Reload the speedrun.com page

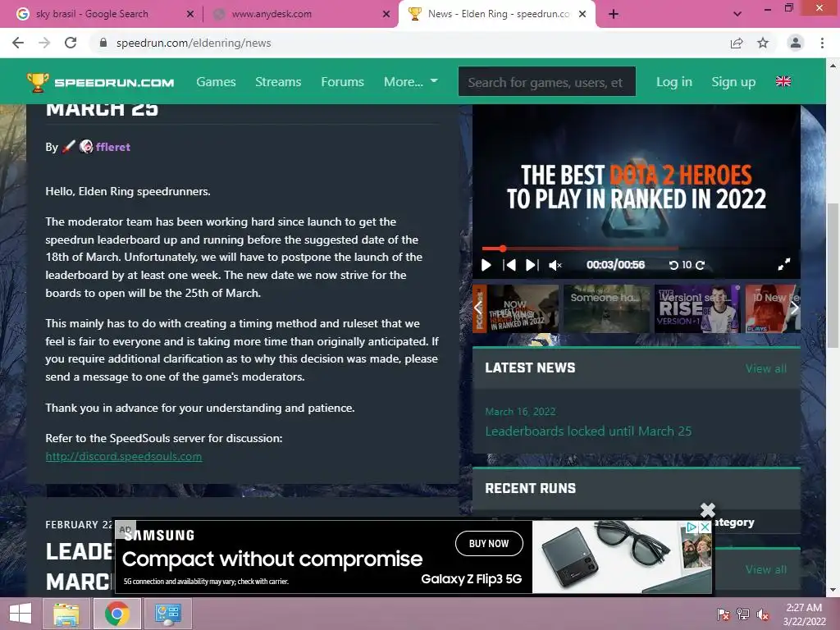coord(71,43)
